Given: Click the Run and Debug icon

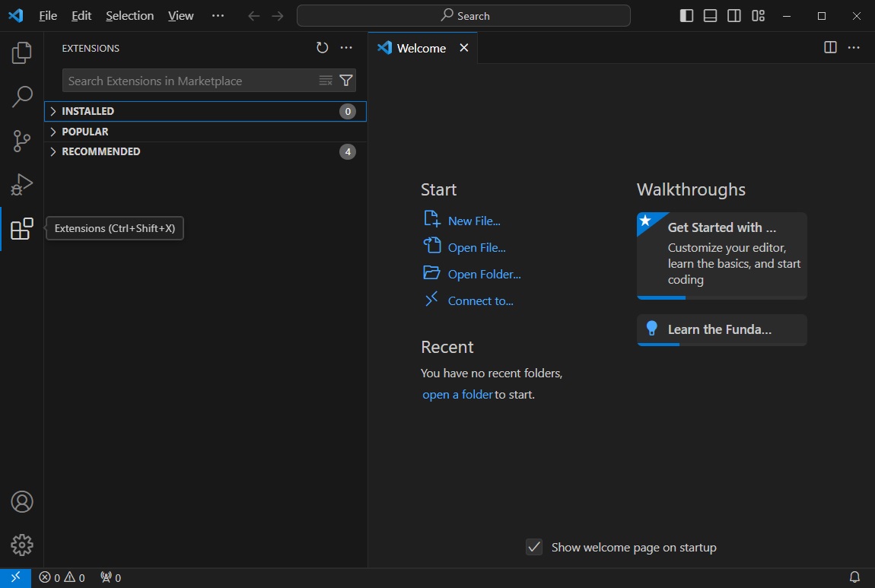Looking at the screenshot, I should 22,184.
